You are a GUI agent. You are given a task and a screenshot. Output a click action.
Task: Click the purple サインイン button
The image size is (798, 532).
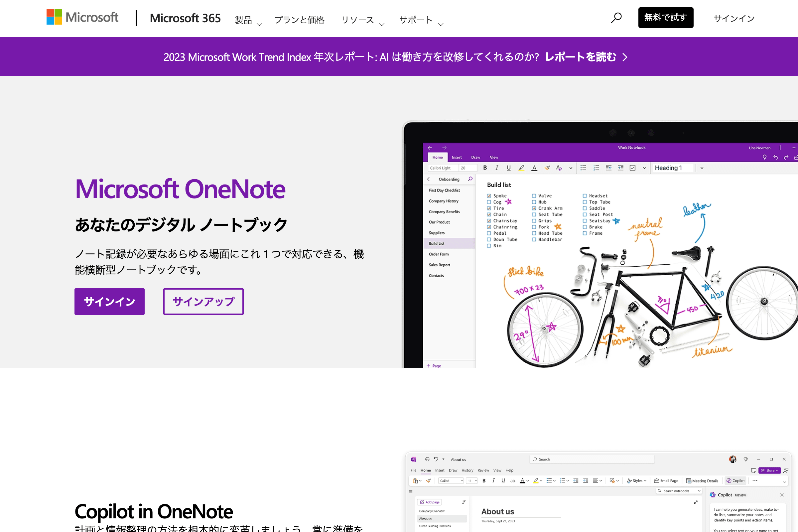click(x=109, y=301)
